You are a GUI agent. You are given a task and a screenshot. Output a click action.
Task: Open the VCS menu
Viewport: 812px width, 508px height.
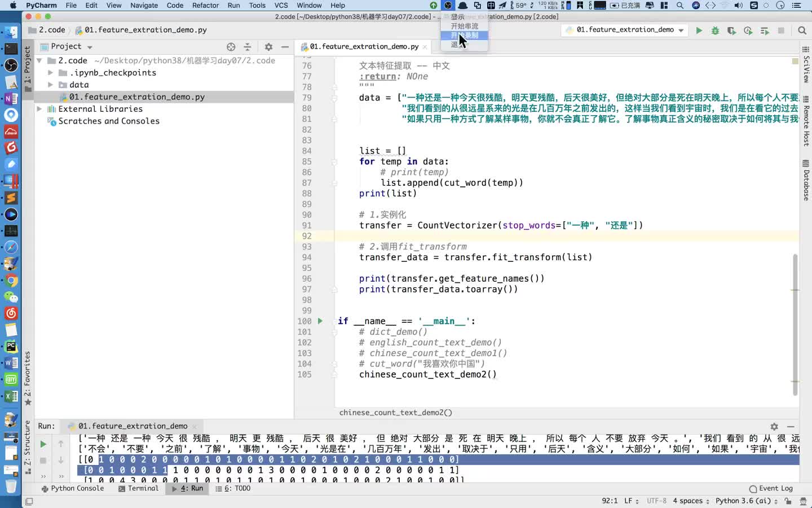(x=281, y=5)
